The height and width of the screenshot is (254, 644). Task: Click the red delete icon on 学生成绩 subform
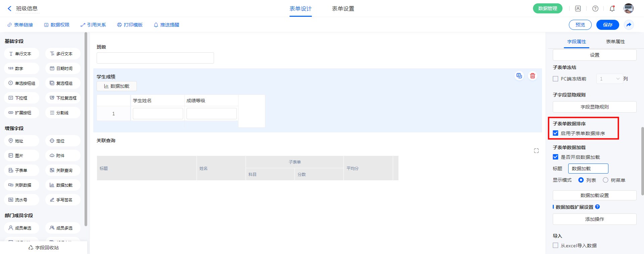[x=532, y=76]
